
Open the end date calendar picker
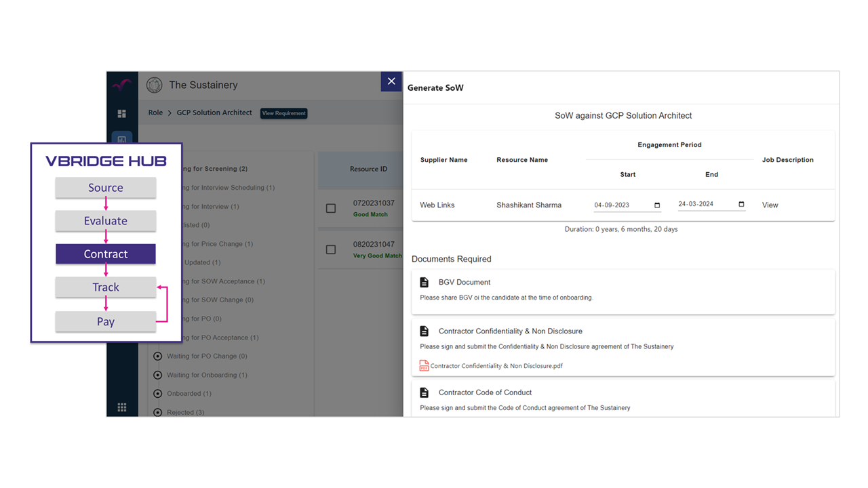(741, 205)
